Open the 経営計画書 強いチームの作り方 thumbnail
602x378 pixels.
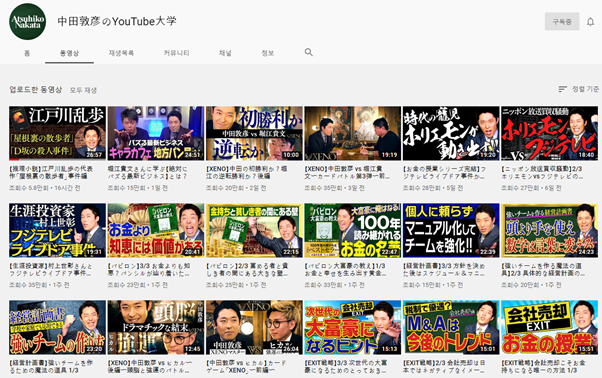[x=57, y=327]
